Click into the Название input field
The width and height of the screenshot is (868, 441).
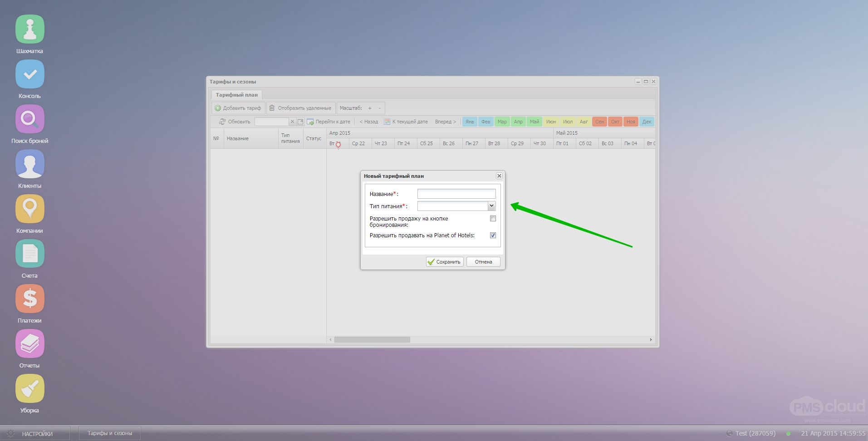[456, 194]
